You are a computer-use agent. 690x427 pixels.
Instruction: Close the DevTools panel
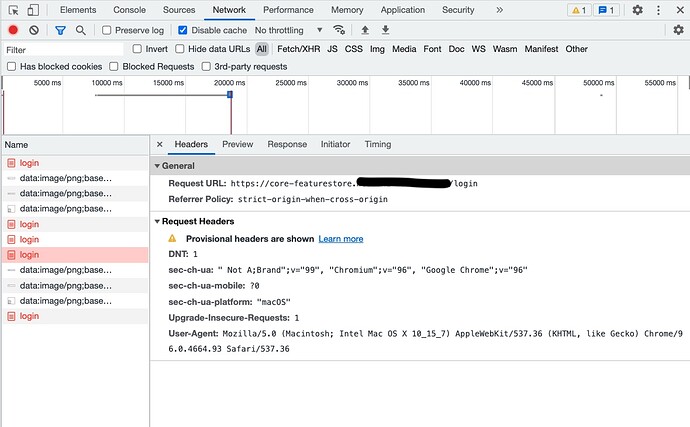(680, 10)
